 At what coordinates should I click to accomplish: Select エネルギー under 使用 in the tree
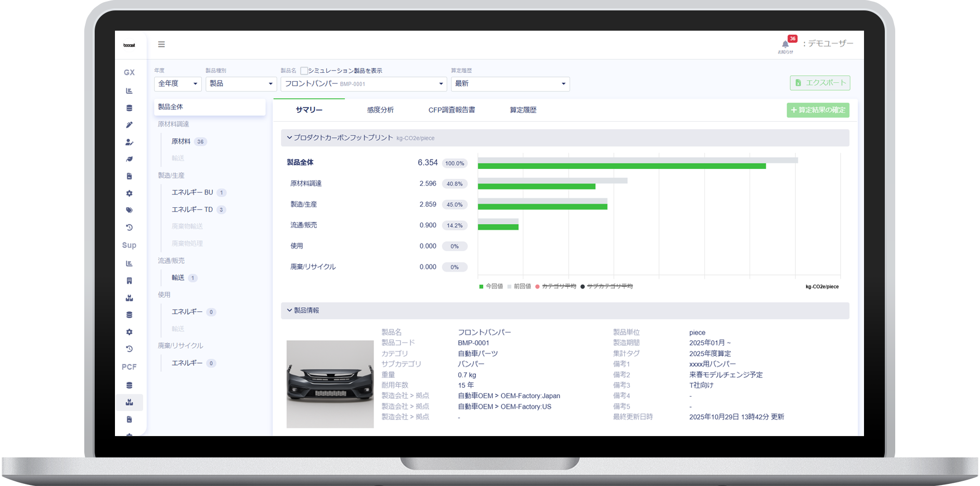coord(193,312)
